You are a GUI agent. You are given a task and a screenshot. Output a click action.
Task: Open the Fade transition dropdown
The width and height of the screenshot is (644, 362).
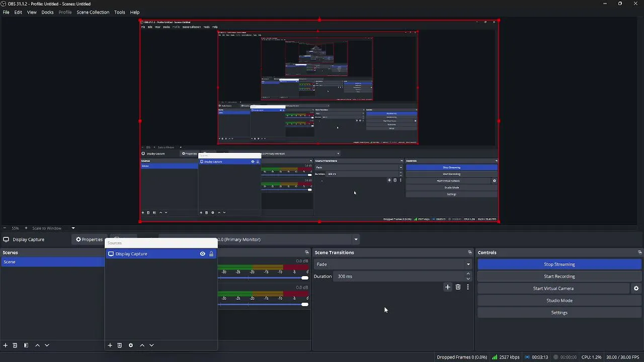[x=393, y=264]
